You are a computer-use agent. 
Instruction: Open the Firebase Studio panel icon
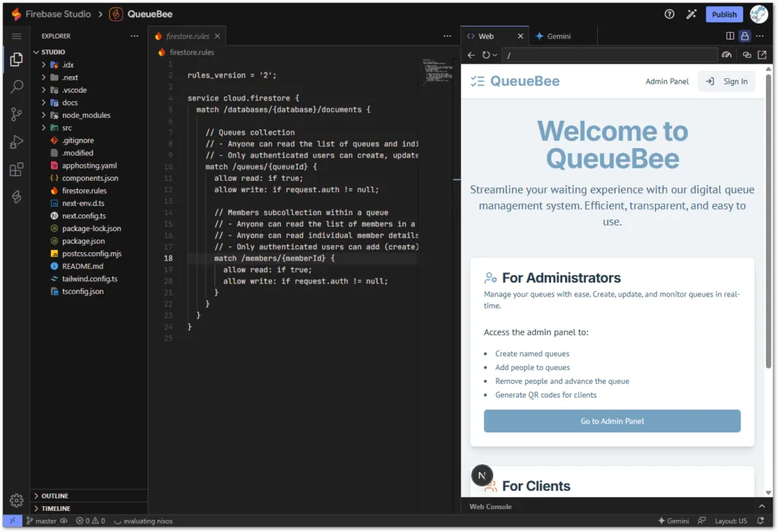tap(16, 197)
